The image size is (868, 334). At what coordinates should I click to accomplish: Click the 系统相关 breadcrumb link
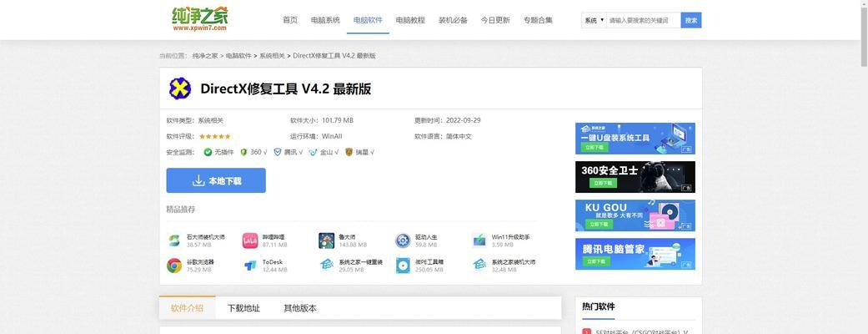tap(272, 56)
